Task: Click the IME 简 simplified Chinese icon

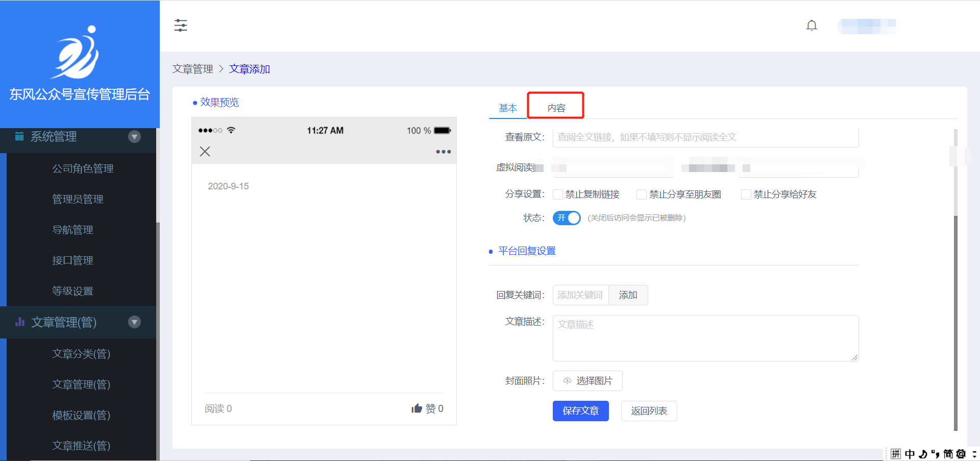Action: point(948,454)
